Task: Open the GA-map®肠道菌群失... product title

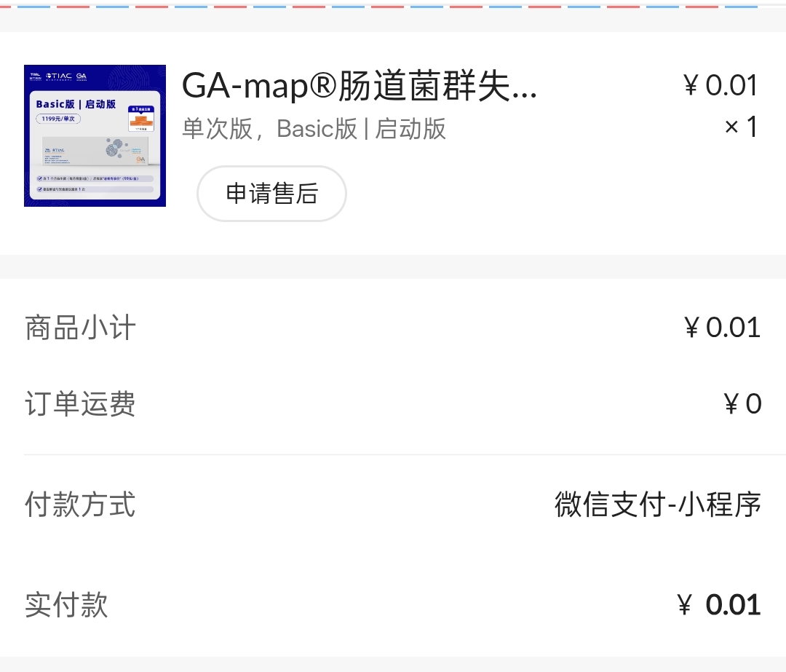Action: click(x=359, y=86)
